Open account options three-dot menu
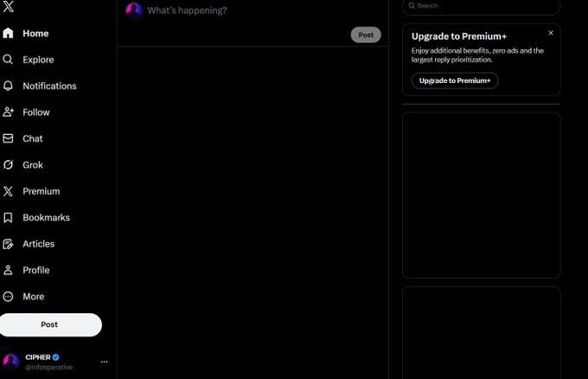Image resolution: width=588 pixels, height=379 pixels. pyautogui.click(x=105, y=362)
